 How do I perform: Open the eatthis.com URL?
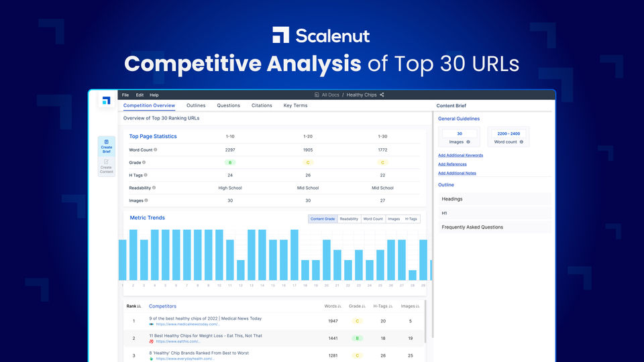(x=178, y=341)
